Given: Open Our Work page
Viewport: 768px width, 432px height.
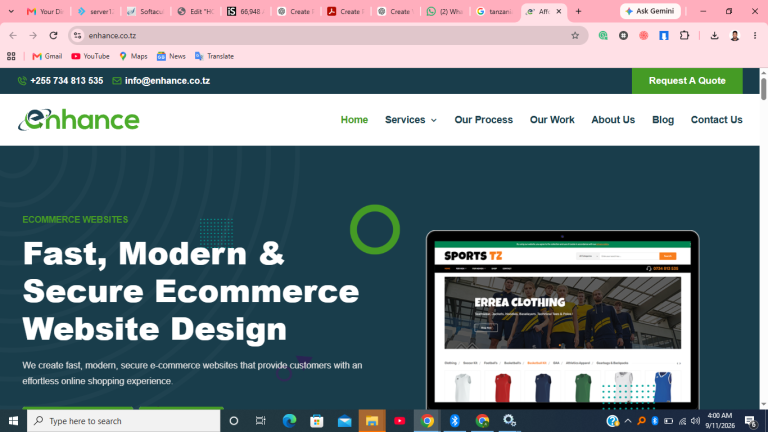Looking at the screenshot, I should (552, 120).
